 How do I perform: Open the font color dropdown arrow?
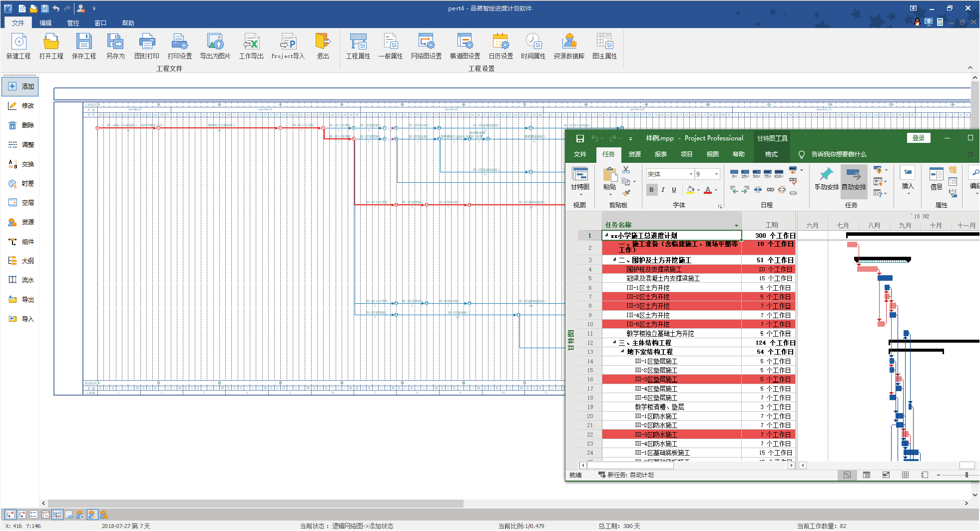(716, 190)
